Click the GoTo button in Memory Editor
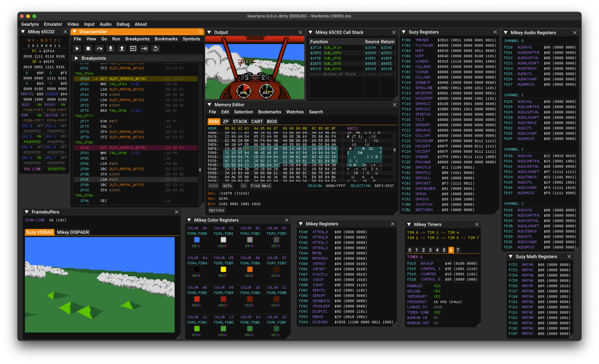 (x=227, y=186)
